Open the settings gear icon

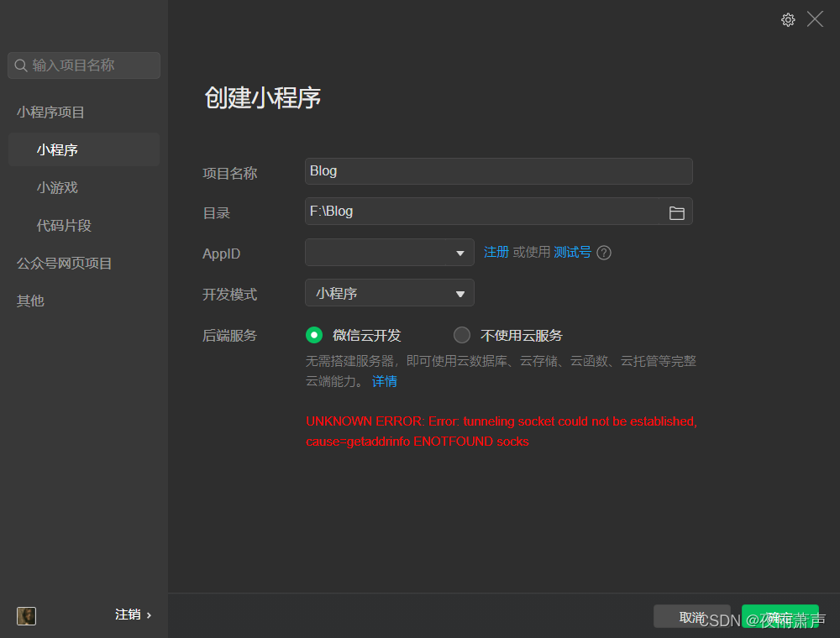click(788, 19)
